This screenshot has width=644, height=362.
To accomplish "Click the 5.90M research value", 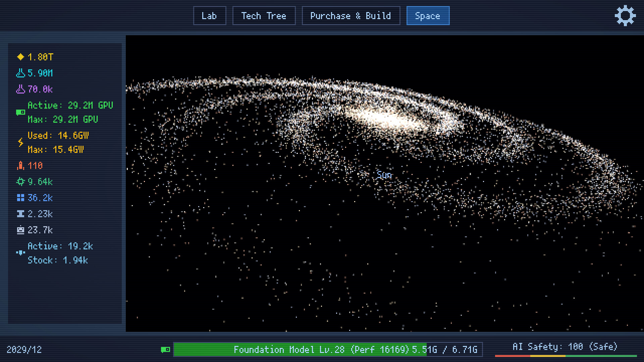I will 40,73.
